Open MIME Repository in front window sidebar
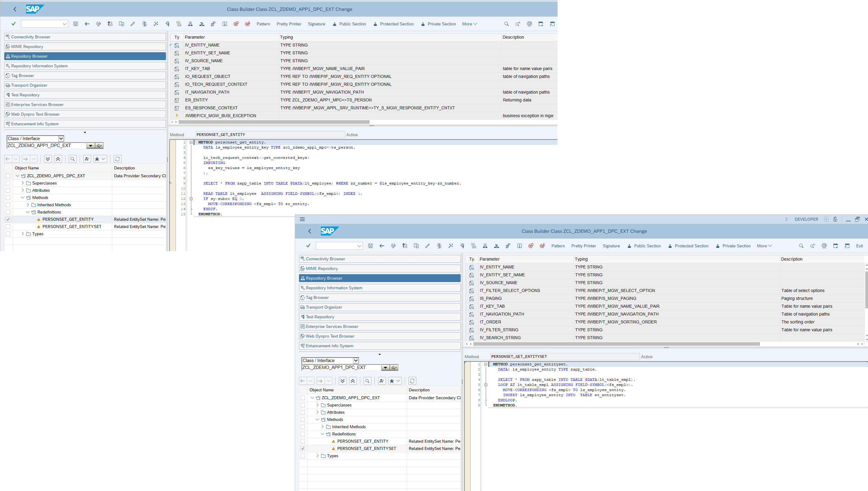Image resolution: width=868 pixels, height=491 pixels. point(380,268)
